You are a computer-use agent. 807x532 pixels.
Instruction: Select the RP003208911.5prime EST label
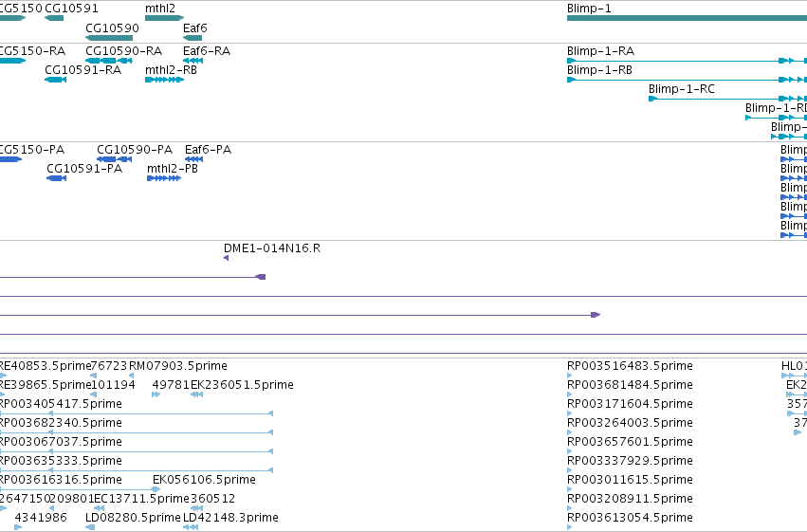630,499
